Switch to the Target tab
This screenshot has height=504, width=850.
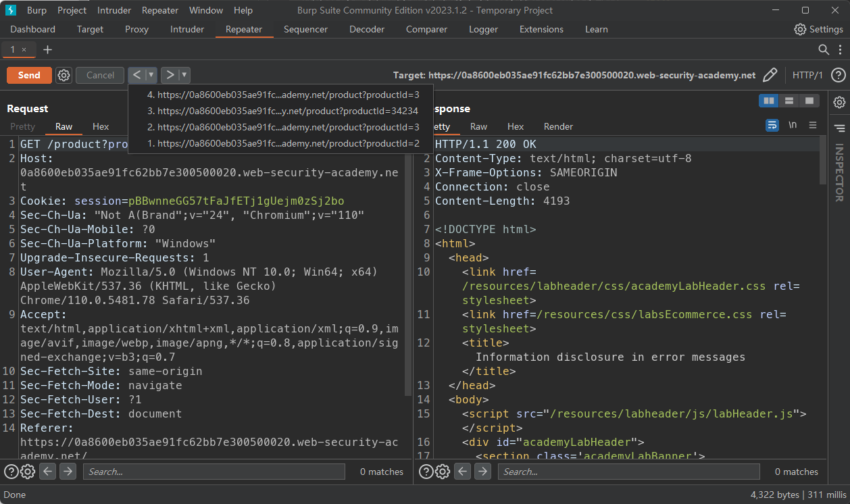(90, 30)
